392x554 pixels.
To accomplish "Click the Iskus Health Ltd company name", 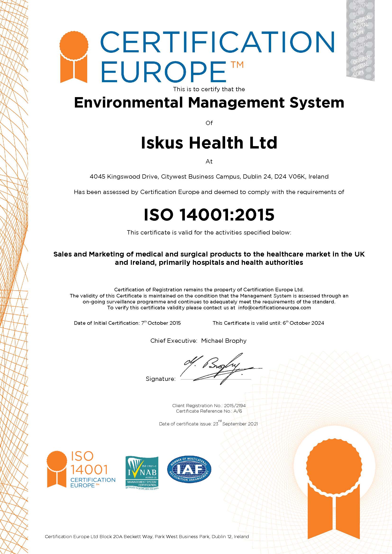I will (x=209, y=143).
